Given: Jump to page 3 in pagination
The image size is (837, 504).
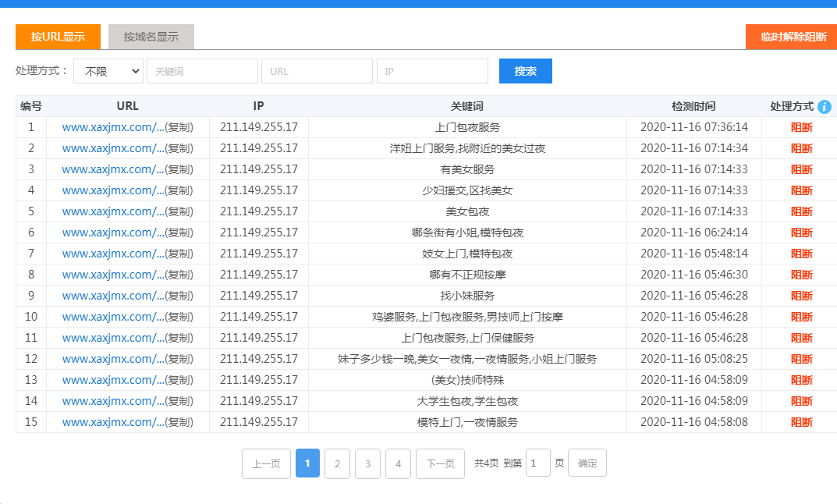Looking at the screenshot, I should 367,463.
